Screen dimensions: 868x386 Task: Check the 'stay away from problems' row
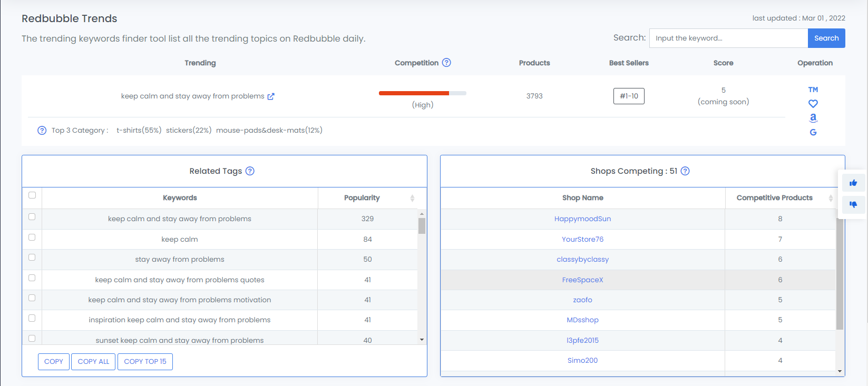32,258
